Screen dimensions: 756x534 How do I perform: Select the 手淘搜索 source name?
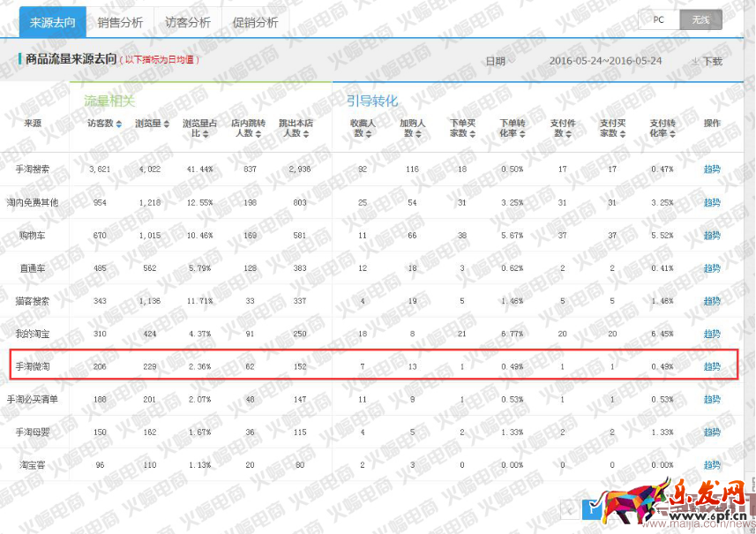pyautogui.click(x=33, y=169)
